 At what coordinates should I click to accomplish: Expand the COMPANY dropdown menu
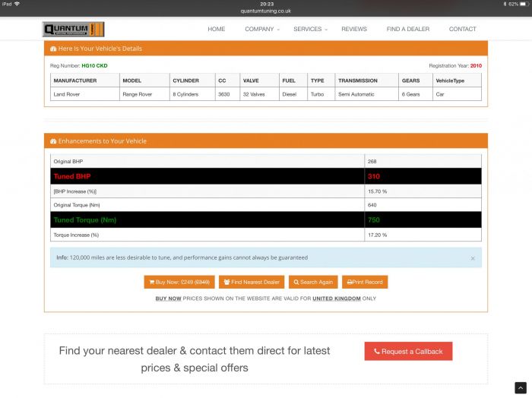[262, 29]
